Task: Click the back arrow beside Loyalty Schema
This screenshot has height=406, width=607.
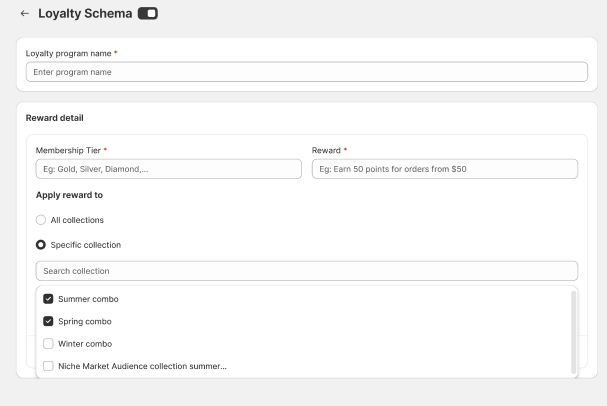Action: click(25, 14)
